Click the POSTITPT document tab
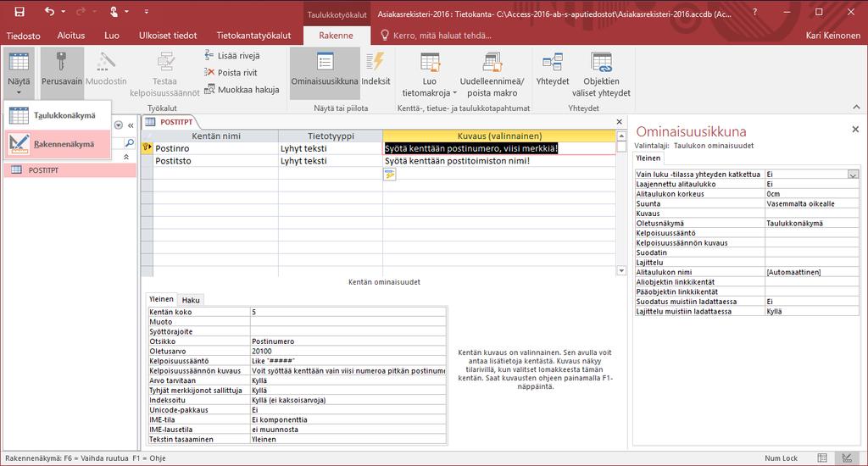This screenshot has height=466, width=868. click(x=170, y=122)
